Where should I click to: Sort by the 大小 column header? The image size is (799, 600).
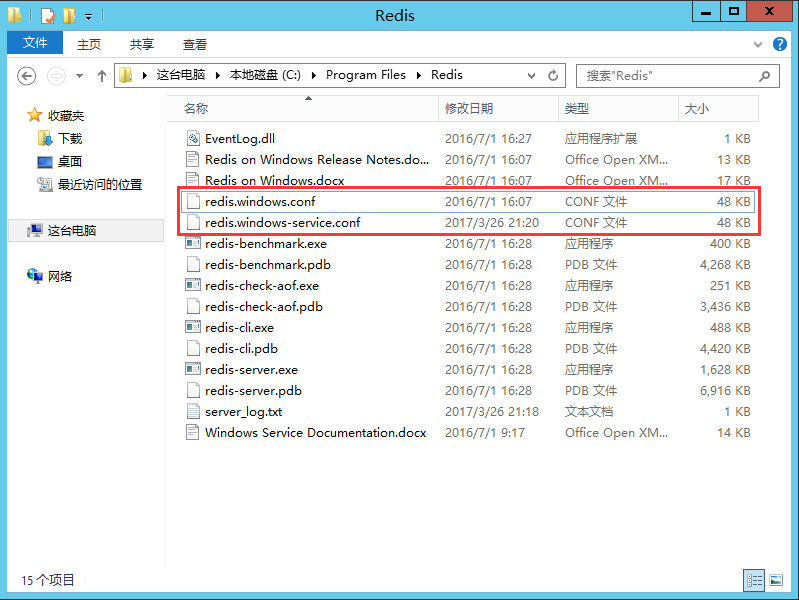pyautogui.click(x=718, y=108)
